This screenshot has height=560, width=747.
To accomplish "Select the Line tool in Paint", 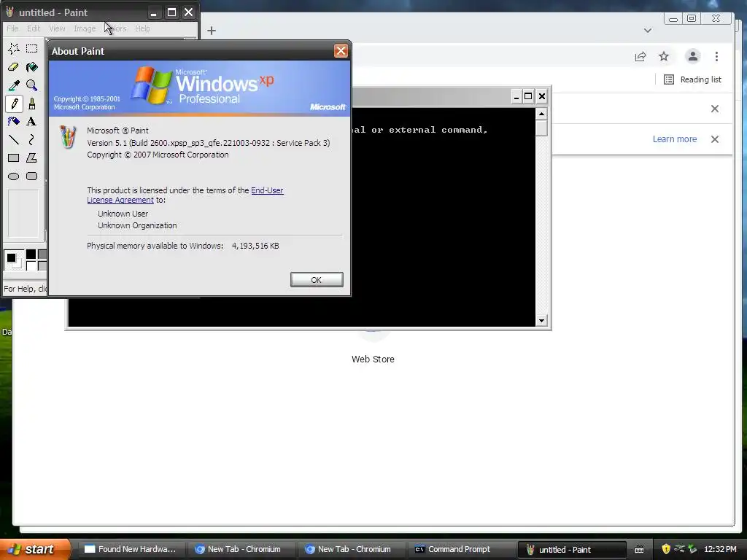I will tap(13, 139).
